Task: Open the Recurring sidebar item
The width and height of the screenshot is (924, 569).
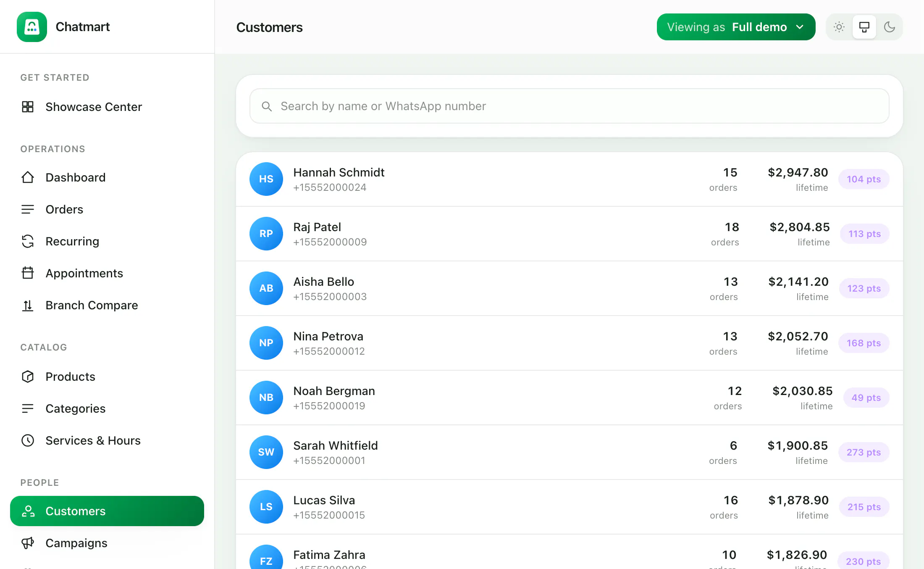Action: (107, 241)
